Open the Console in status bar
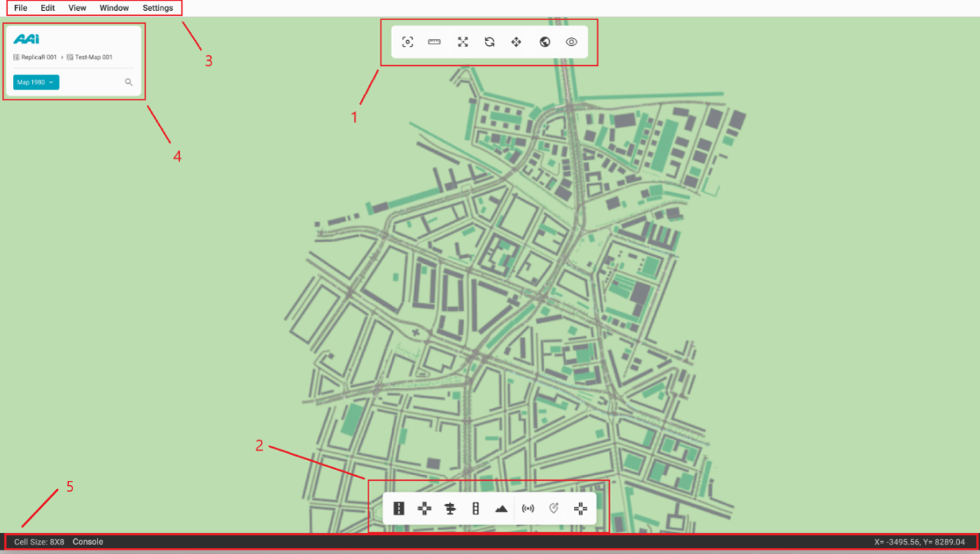 click(x=87, y=542)
